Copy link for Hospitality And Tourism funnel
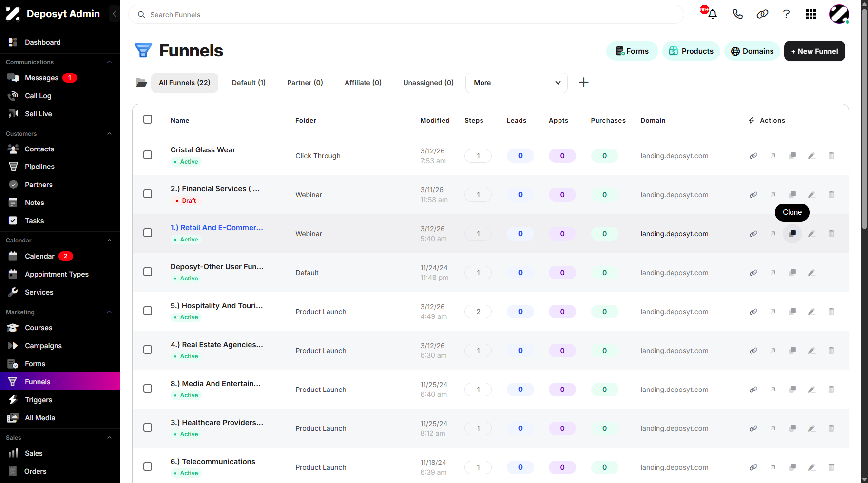The height and width of the screenshot is (483, 868). coord(753,312)
